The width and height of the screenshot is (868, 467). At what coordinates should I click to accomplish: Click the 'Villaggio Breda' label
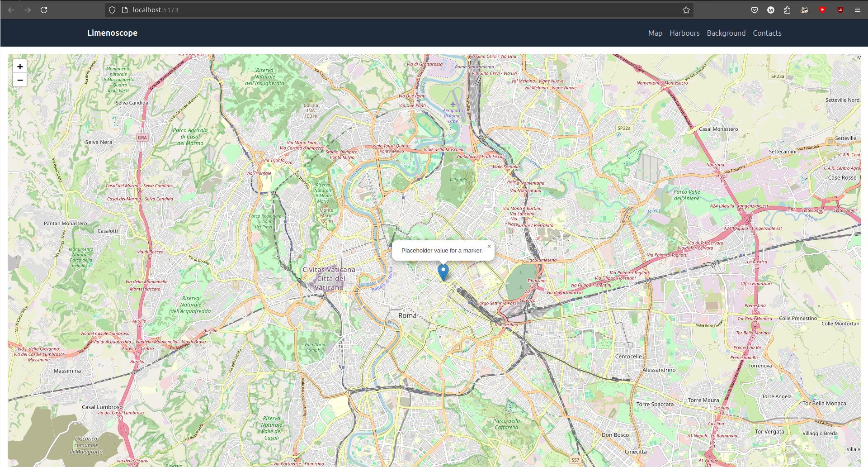tap(820, 434)
